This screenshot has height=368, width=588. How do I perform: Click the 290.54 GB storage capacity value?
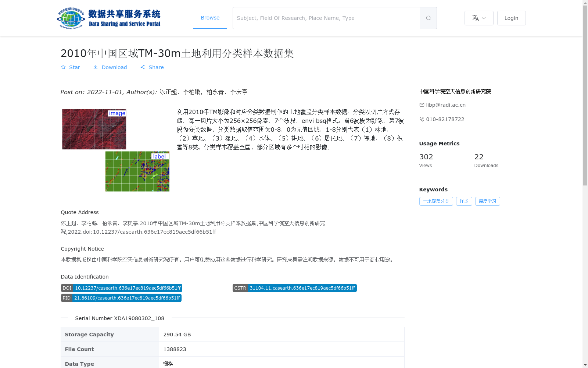pyautogui.click(x=177, y=335)
